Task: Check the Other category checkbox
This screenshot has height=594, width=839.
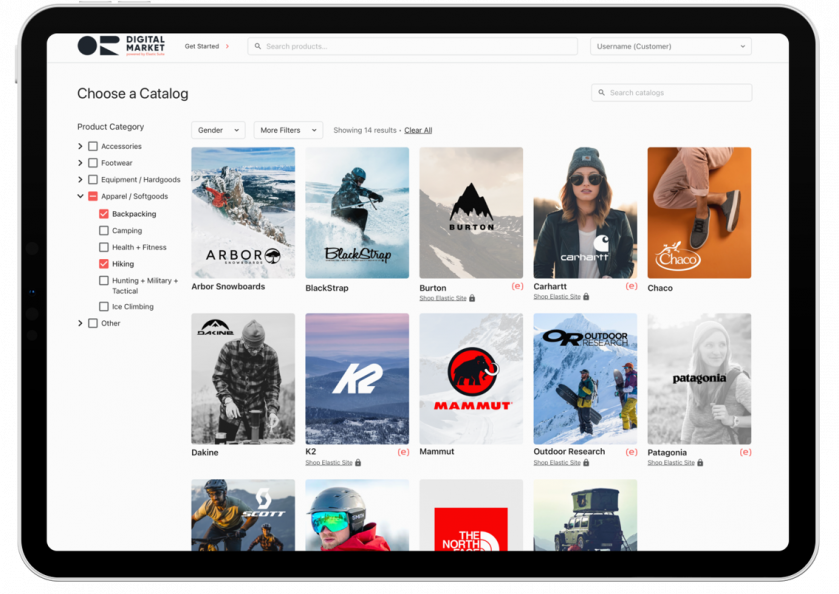Action: 93,323
